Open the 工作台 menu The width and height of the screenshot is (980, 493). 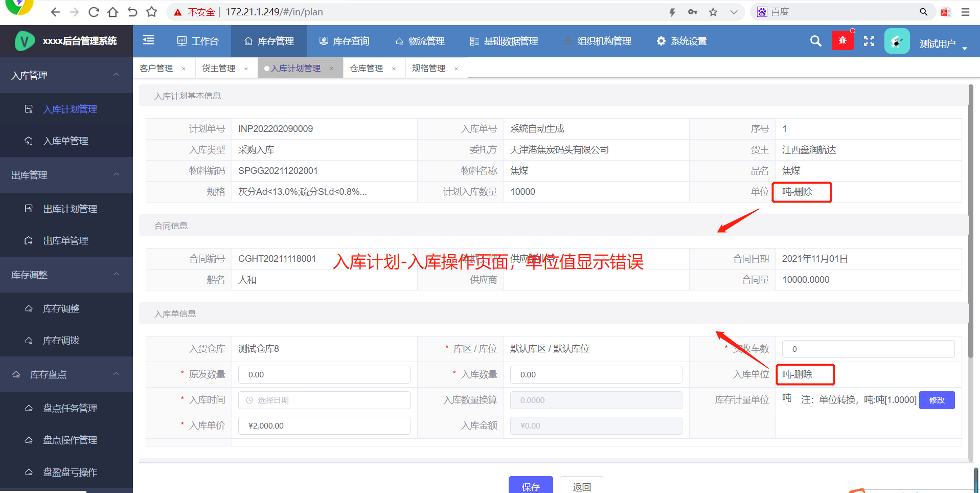(197, 41)
